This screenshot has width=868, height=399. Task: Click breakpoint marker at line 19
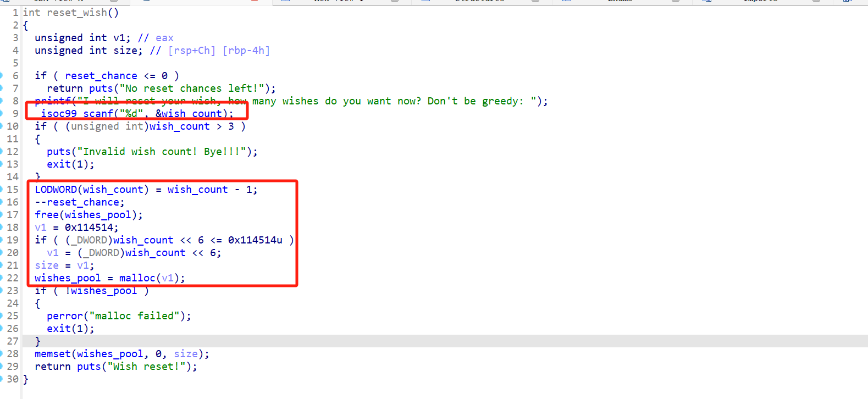(2, 240)
